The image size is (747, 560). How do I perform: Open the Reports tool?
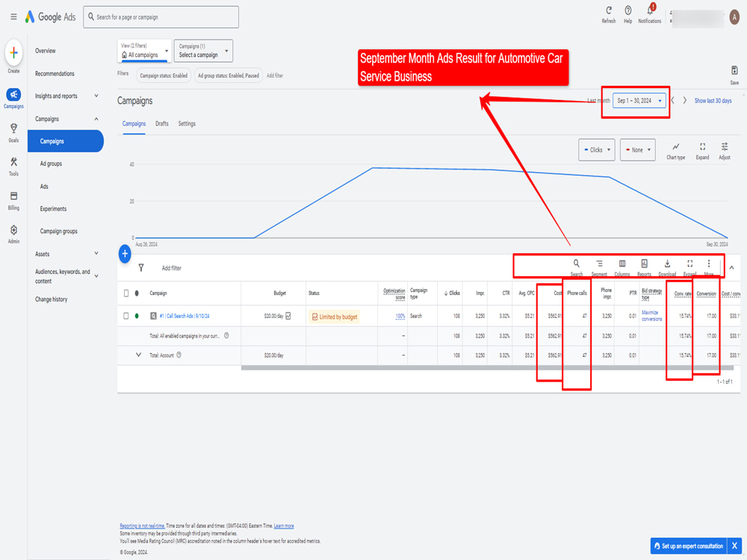tap(644, 267)
